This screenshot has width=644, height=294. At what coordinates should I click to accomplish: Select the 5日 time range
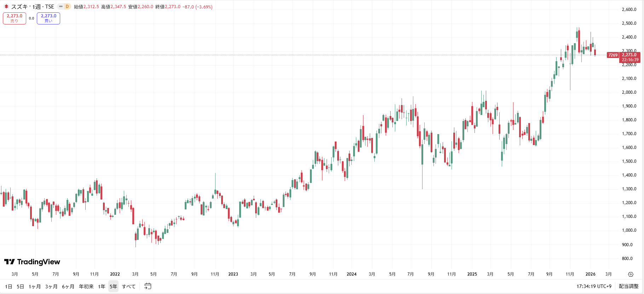point(21,287)
